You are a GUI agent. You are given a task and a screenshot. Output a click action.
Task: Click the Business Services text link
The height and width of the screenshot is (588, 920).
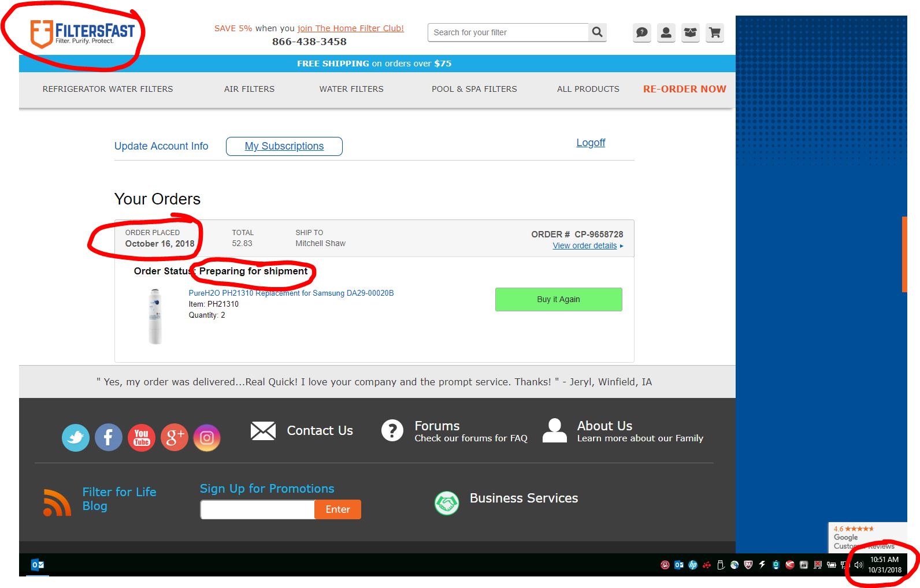pyautogui.click(x=524, y=498)
